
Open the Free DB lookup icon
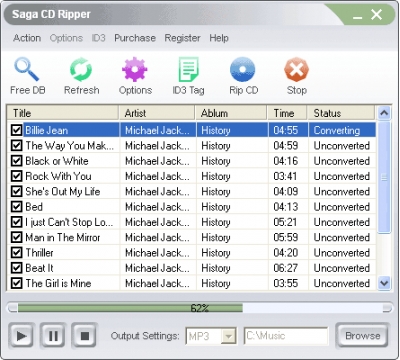pos(27,69)
